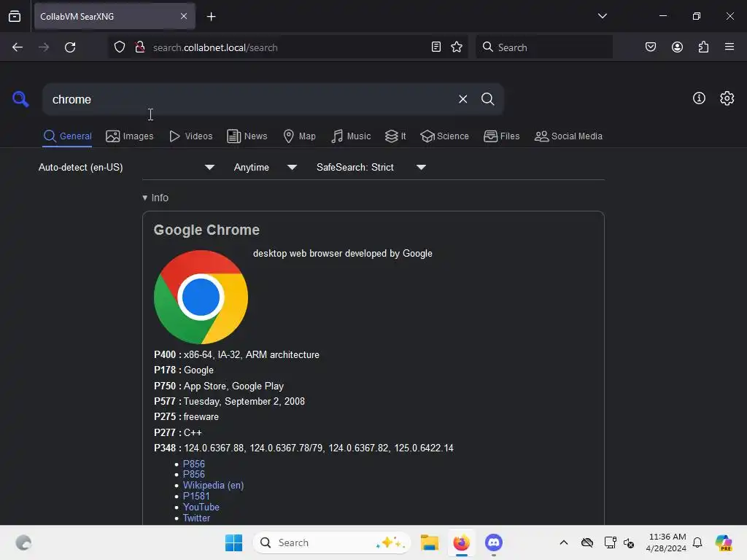Open File Explorer from taskbar
This screenshot has height=560, width=747.
click(429, 542)
